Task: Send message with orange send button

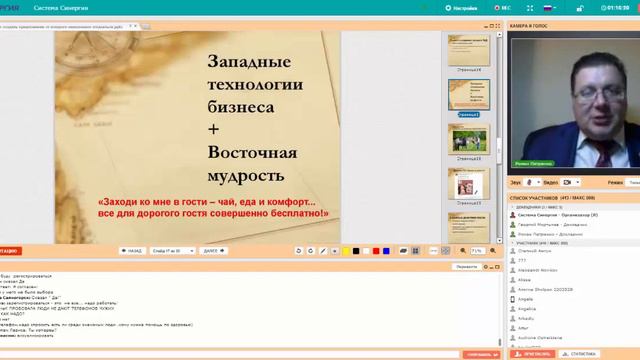Action: (x=482, y=354)
